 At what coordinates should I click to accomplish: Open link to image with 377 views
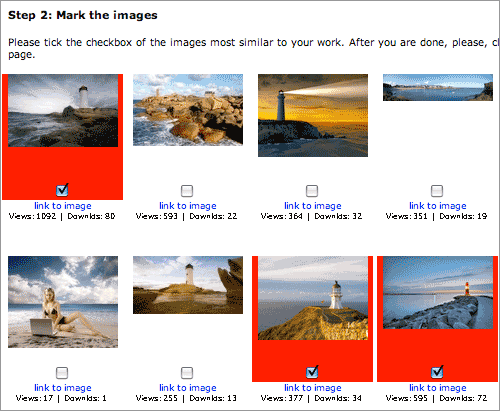[x=313, y=388]
